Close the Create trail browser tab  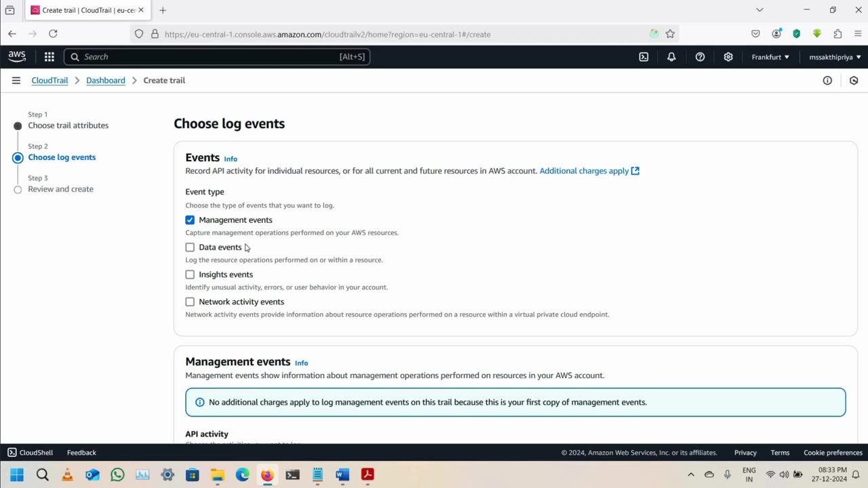coord(141,10)
